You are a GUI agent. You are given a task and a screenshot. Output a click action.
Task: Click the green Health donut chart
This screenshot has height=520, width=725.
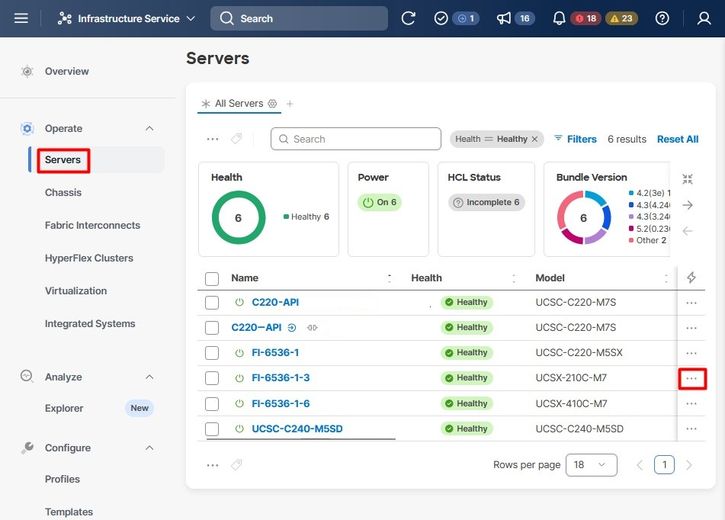click(x=238, y=218)
